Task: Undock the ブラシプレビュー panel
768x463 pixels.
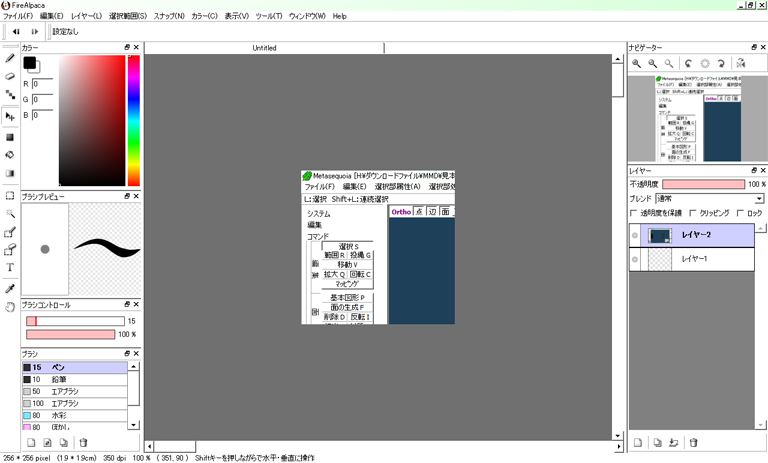Action: pyautogui.click(x=127, y=196)
